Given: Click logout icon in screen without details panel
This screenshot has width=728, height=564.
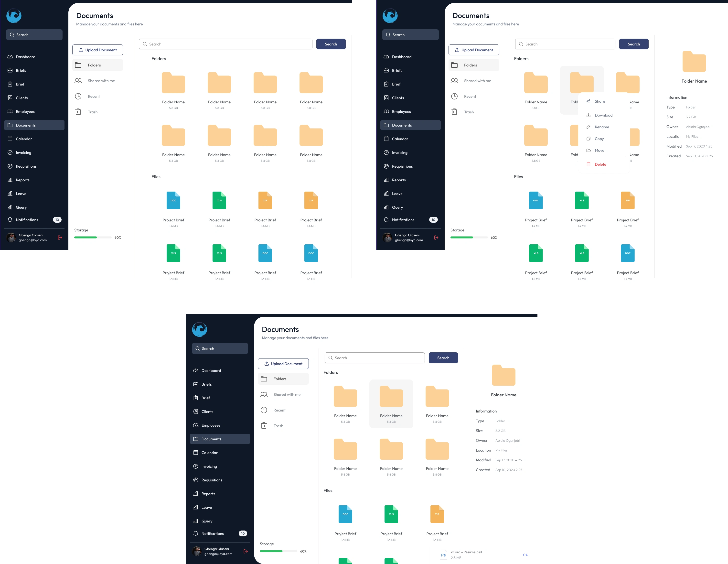Looking at the screenshot, I should (x=60, y=237).
